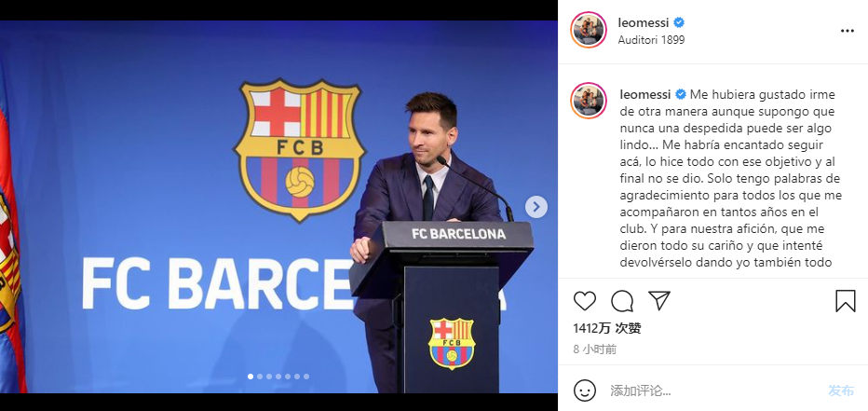Click the verified badge in header
This screenshot has height=411, width=868.
pyautogui.click(x=679, y=22)
